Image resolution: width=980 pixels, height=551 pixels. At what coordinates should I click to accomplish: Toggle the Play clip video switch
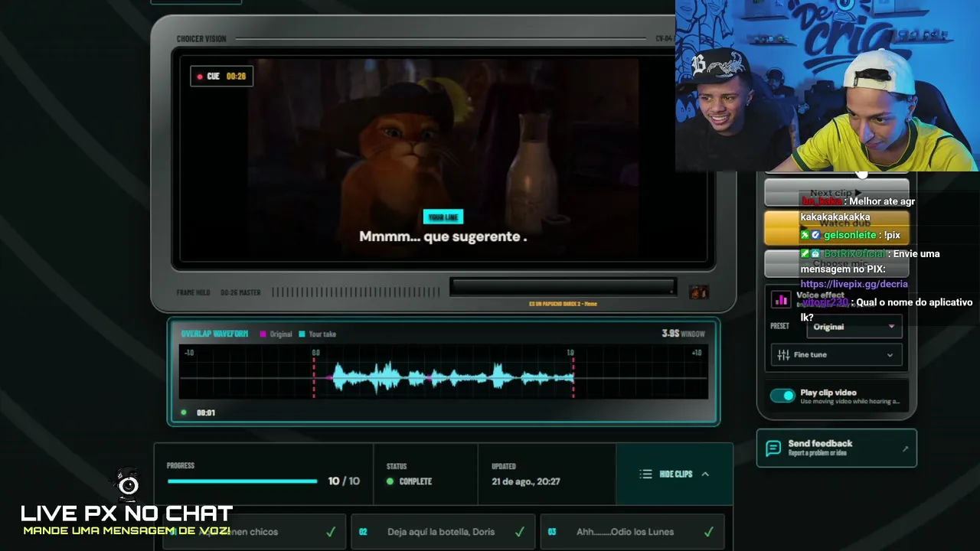[x=782, y=396]
